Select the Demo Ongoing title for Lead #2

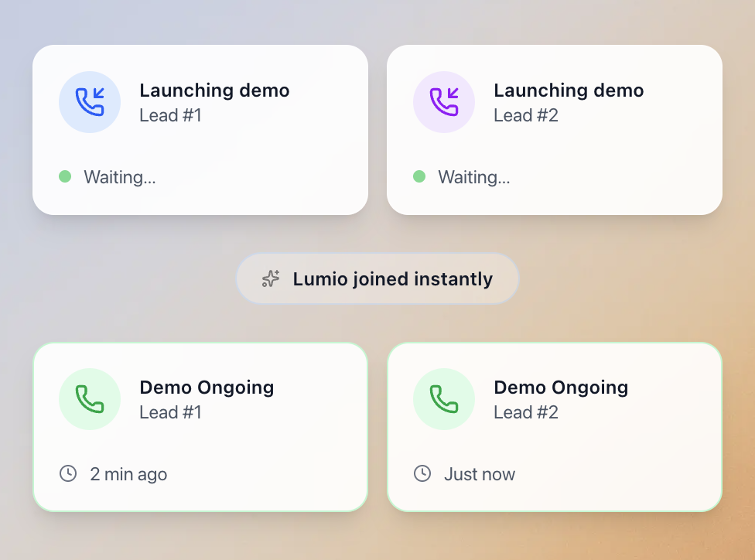tap(561, 388)
